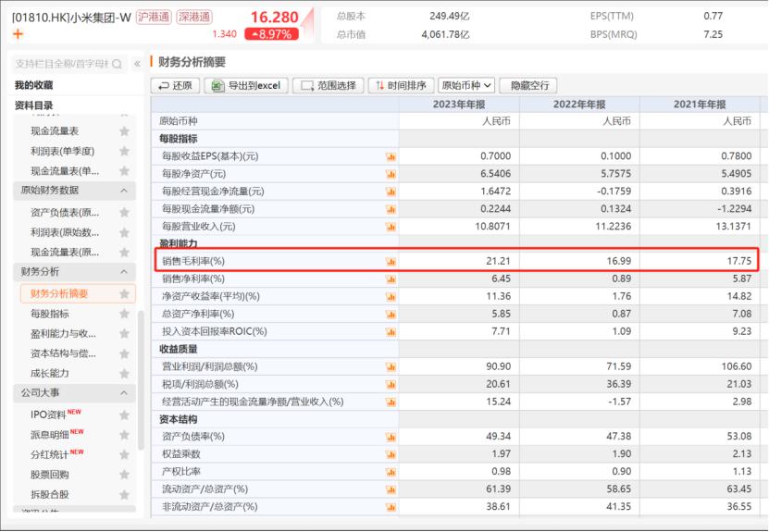Viewport: 769px width, 532px height.
Task: Open chart icon for 资产负债率 row
Action: tap(391, 437)
